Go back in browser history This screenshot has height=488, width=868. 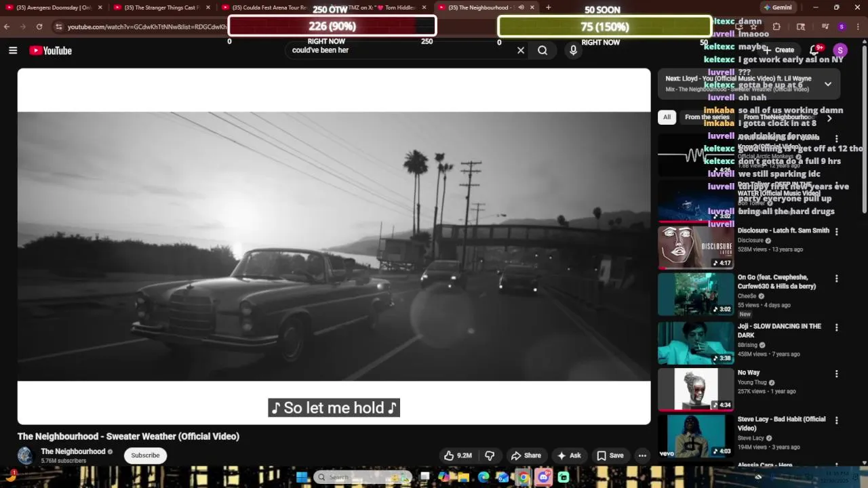[x=7, y=26]
